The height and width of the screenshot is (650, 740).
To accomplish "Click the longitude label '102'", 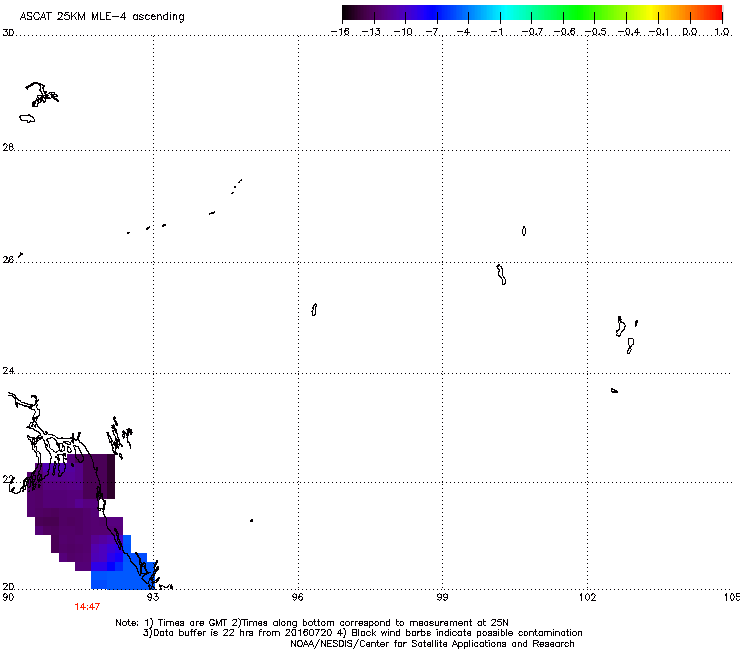I will 587,597.
